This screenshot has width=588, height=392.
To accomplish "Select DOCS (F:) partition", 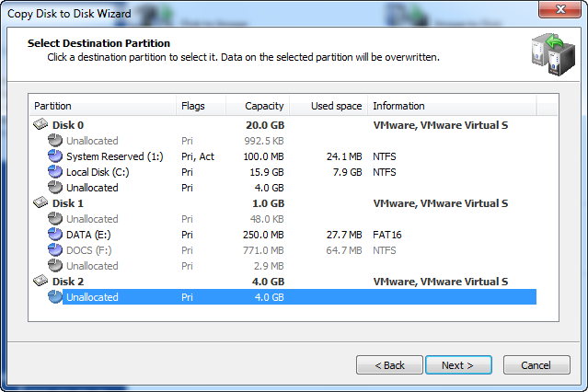I will 89,250.
